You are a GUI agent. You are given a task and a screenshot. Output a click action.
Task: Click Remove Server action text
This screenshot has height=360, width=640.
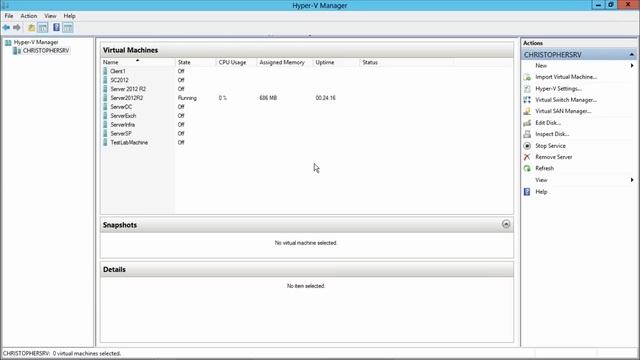pos(554,157)
